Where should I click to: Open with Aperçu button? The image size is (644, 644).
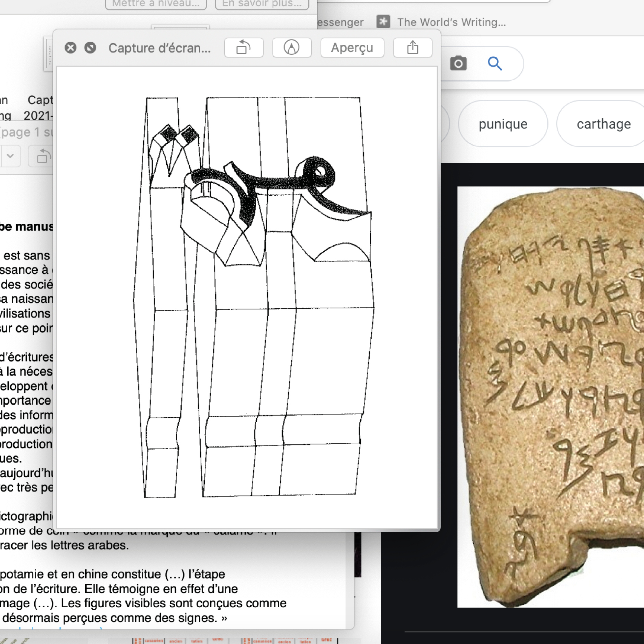[x=352, y=48]
